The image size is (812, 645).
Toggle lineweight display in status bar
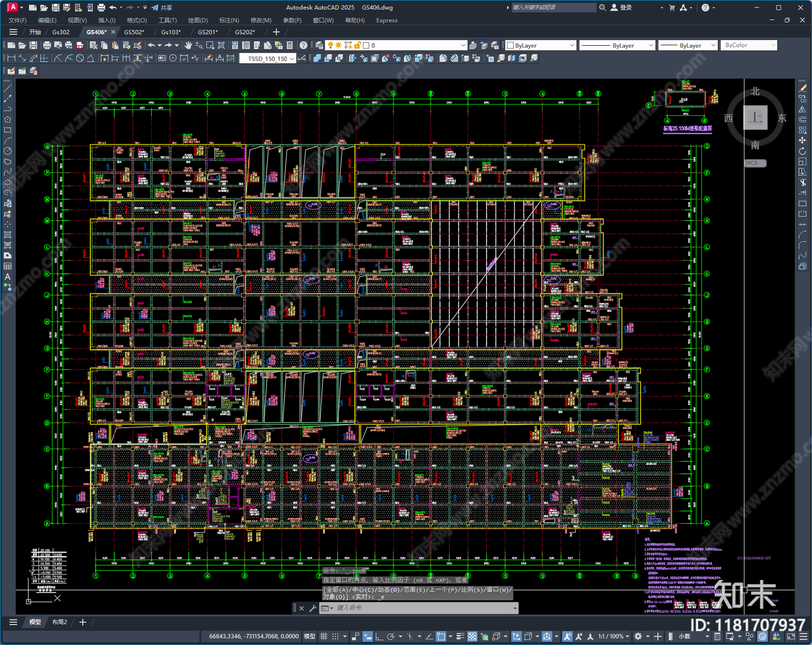pos(460,636)
